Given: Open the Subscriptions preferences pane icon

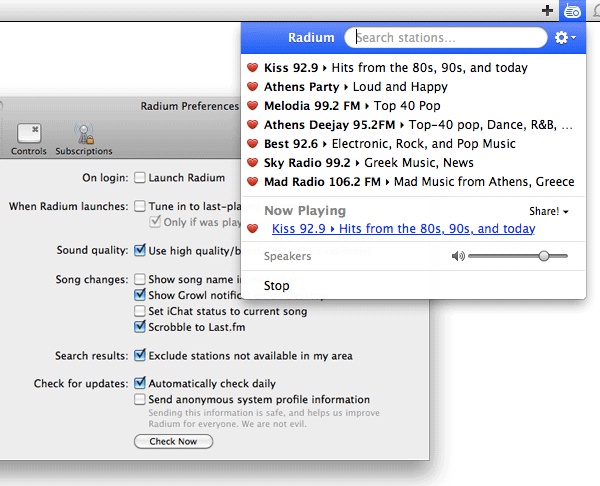Looking at the screenshot, I should tap(84, 136).
